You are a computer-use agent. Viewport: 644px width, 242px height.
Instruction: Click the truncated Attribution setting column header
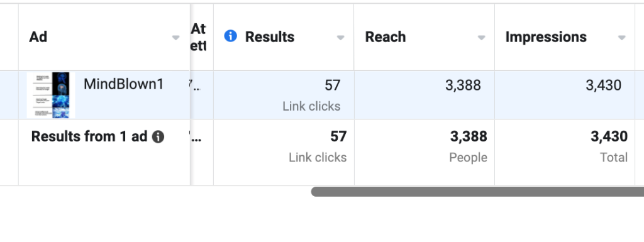tap(199, 37)
